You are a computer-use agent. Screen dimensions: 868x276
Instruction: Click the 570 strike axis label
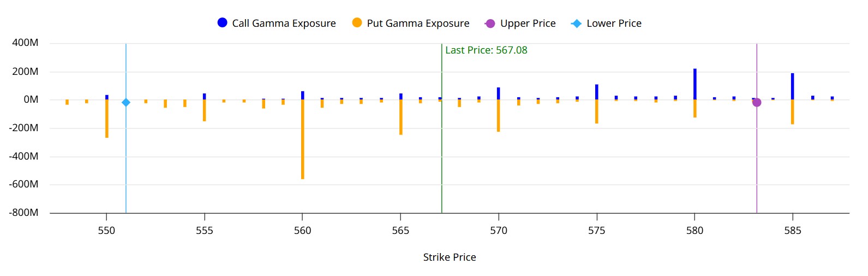[x=499, y=231]
